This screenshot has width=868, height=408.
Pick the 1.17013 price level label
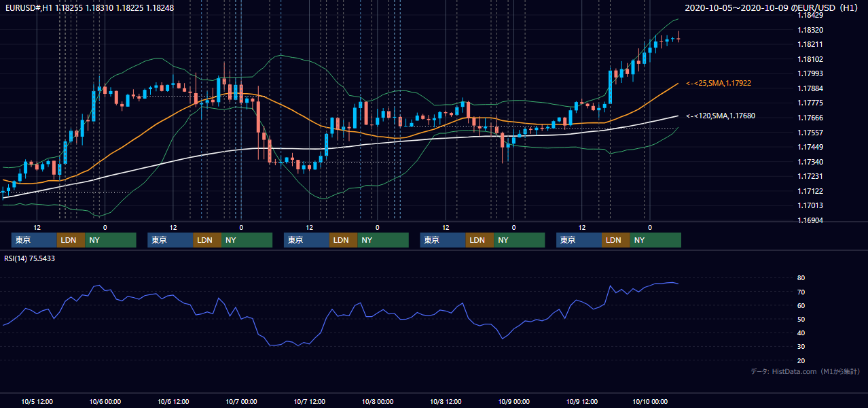810,205
